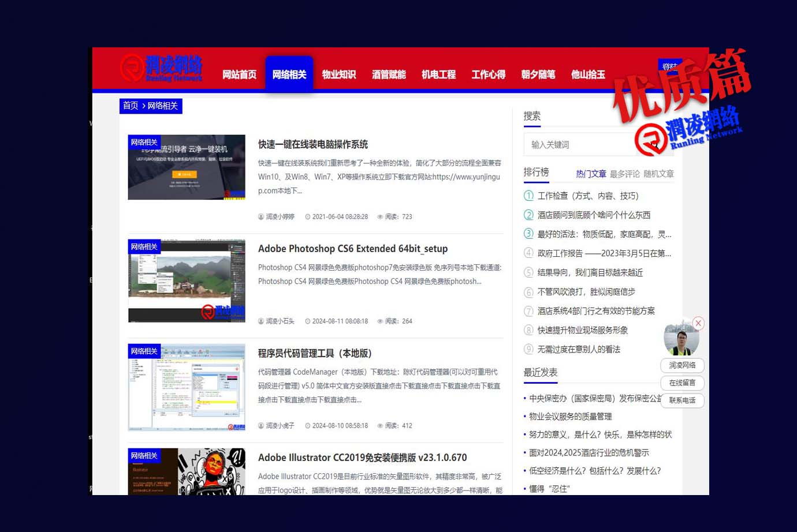
Task: Open 工作心得 in navigation bar
Action: point(489,74)
